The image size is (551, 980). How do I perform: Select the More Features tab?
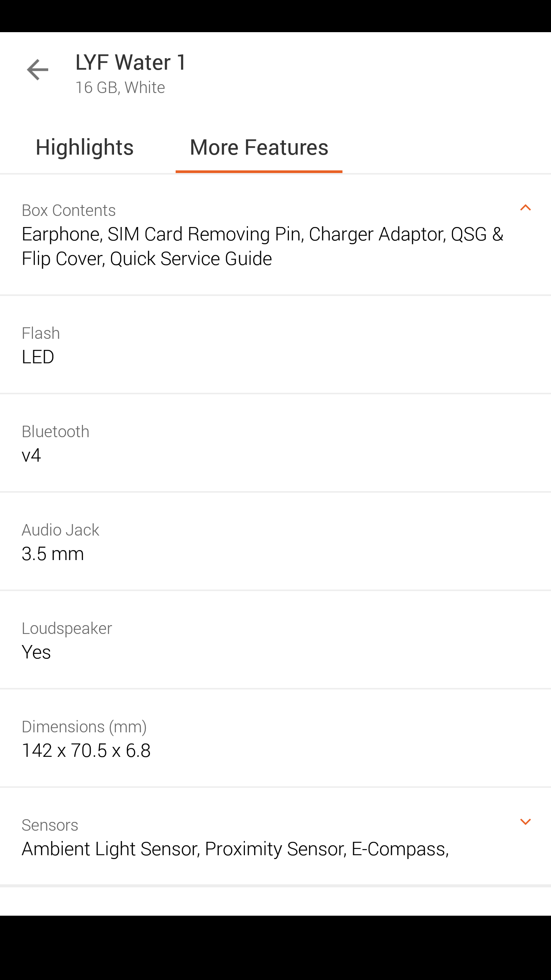259,147
